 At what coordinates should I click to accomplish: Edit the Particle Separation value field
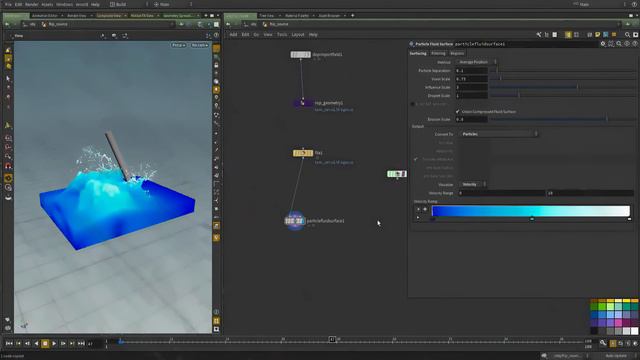[x=471, y=71]
